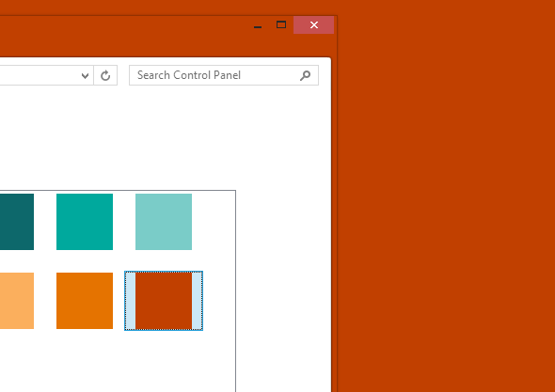Image resolution: width=555 pixels, height=392 pixels.
Task: Click empty space below the color swatches
Action: tap(117, 361)
